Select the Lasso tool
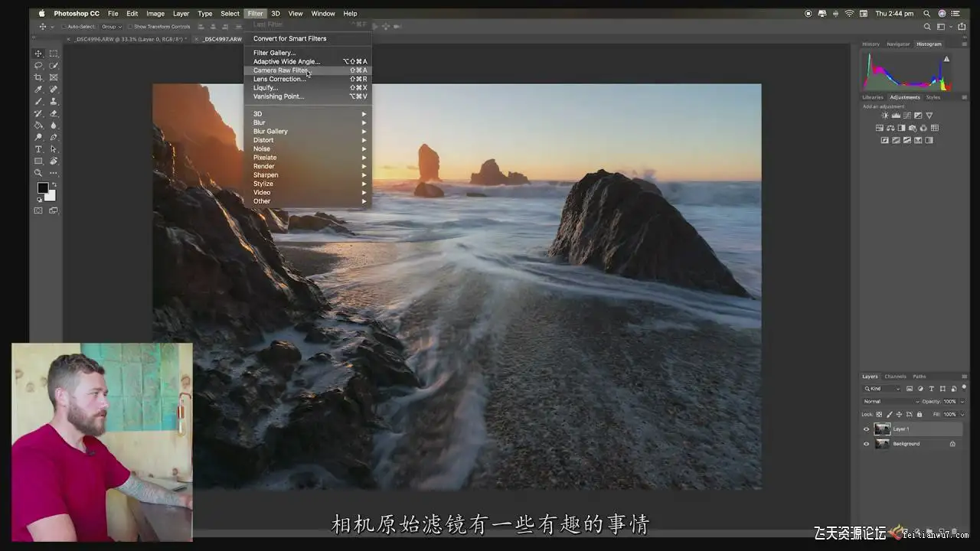 (x=38, y=66)
